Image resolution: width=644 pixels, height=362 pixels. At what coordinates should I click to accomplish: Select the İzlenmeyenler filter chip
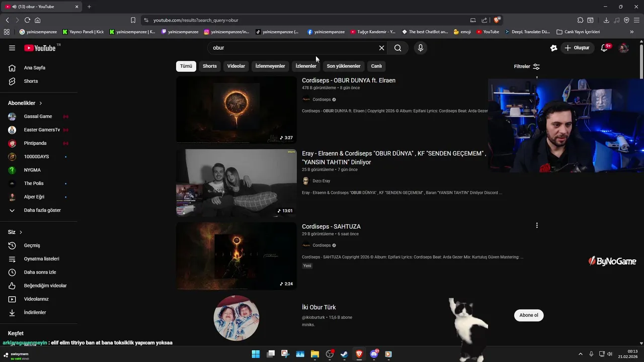tap(270, 66)
